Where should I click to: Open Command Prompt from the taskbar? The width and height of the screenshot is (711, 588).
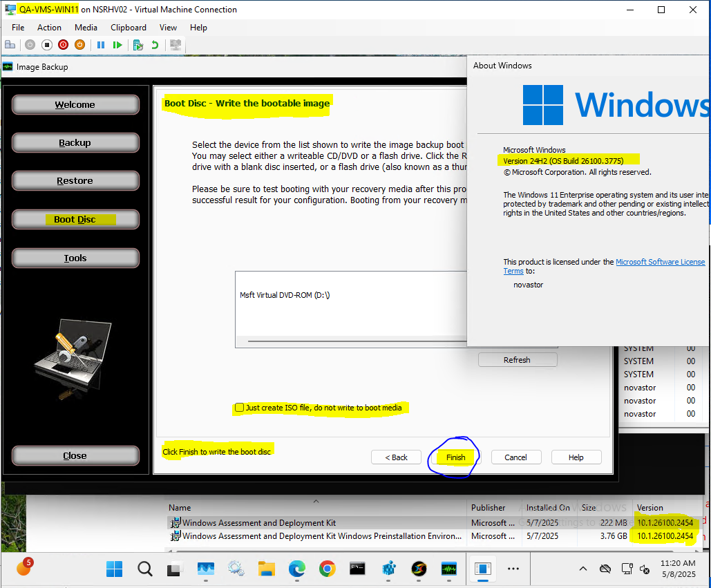point(357,569)
